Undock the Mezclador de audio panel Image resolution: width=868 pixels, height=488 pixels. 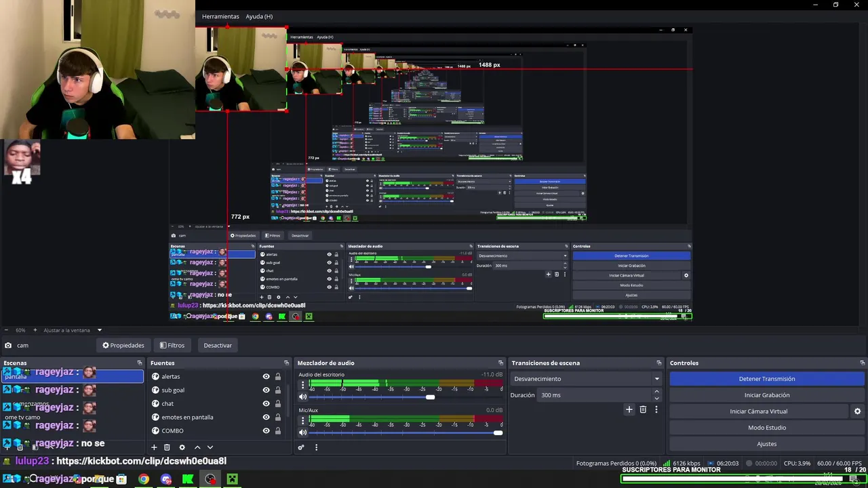pos(500,363)
